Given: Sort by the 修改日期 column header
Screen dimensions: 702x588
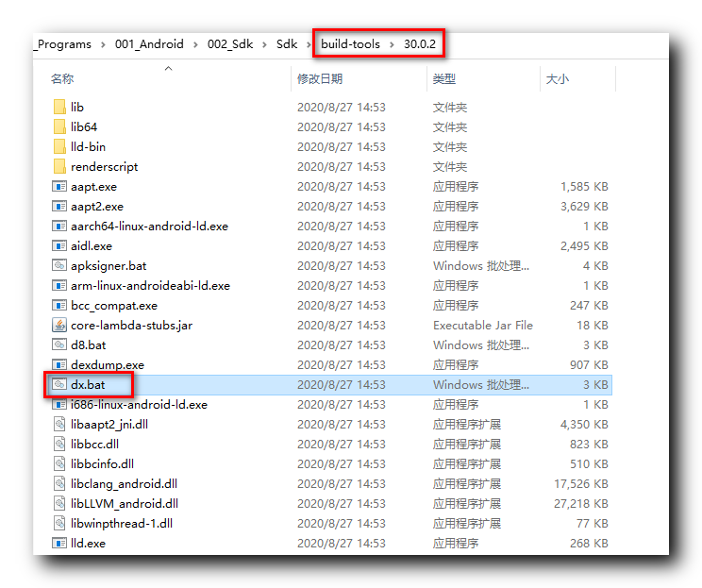Looking at the screenshot, I should coord(320,79).
